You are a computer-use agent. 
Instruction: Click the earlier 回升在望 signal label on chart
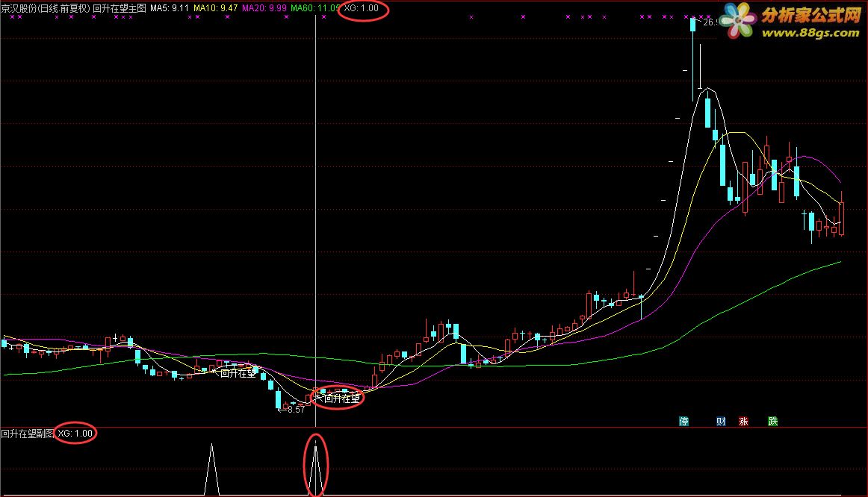pyautogui.click(x=238, y=373)
